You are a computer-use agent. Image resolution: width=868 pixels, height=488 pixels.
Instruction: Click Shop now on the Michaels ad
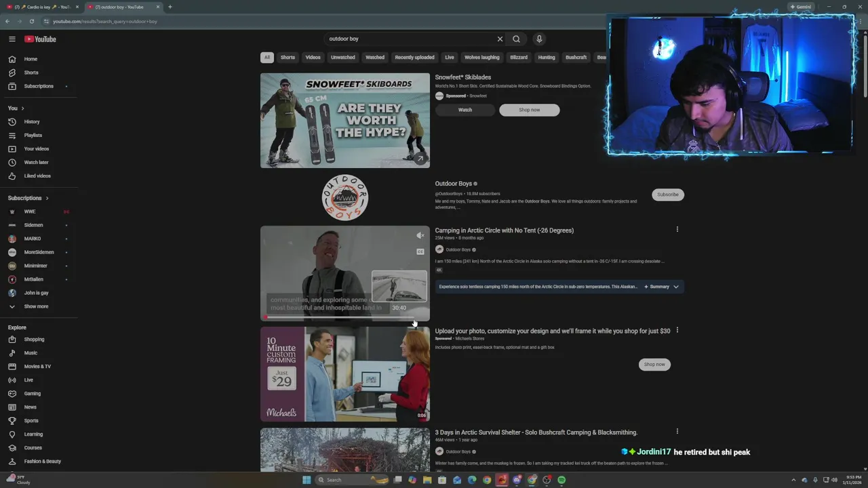tap(654, 364)
